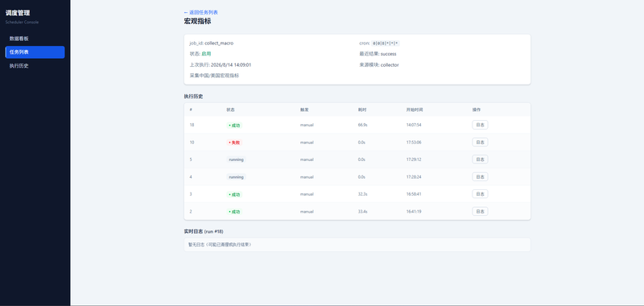644x306 pixels.
Task: Click start time 17:53:06
Action: (414, 142)
